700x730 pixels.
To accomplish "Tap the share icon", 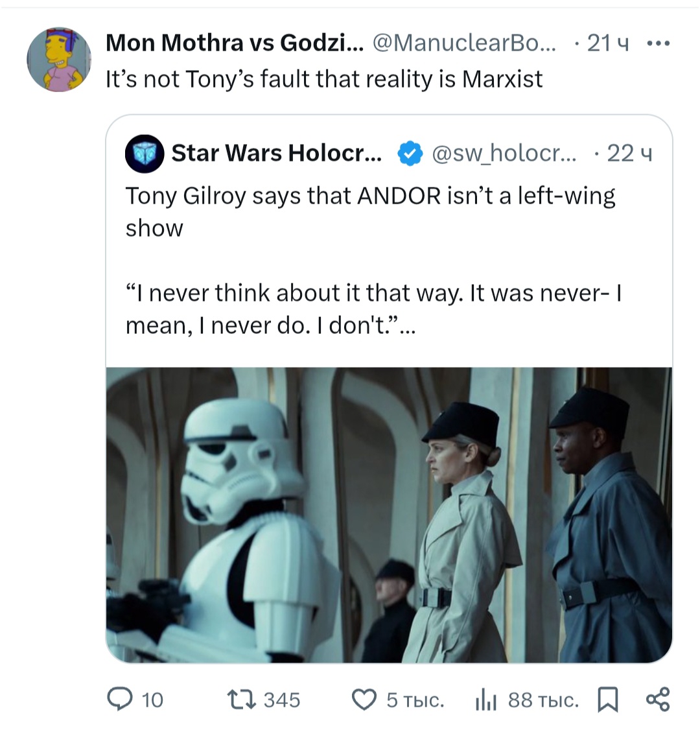I will click(658, 699).
